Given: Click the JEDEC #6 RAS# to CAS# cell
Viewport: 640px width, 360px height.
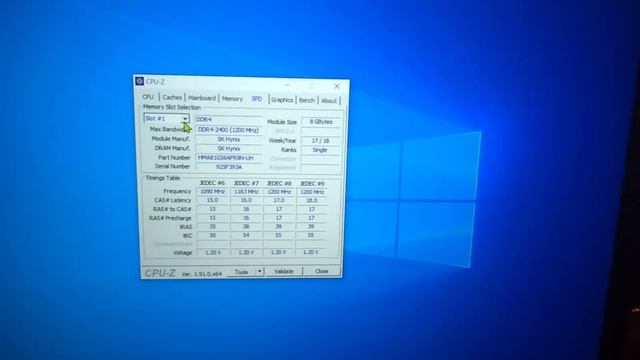Looking at the screenshot, I should pyautogui.click(x=213, y=209).
